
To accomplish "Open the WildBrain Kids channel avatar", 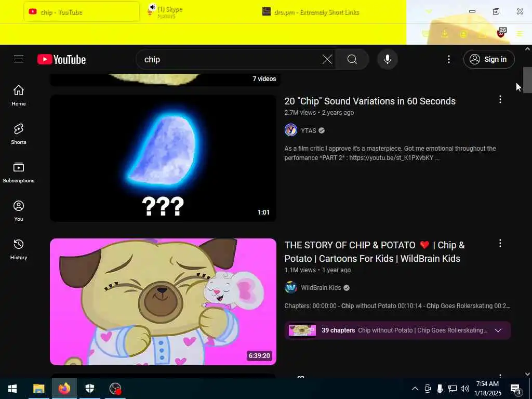I will pyautogui.click(x=291, y=287).
